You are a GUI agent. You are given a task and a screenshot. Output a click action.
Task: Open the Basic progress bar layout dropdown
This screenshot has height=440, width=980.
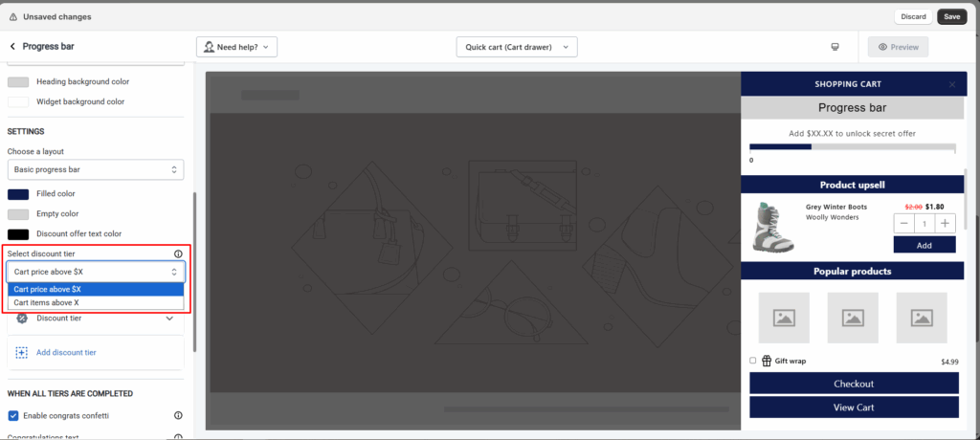[x=95, y=169]
